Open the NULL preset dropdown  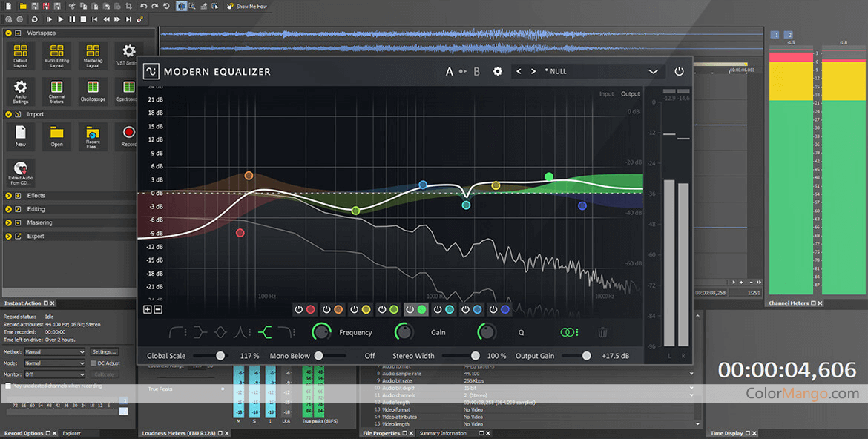tap(653, 71)
